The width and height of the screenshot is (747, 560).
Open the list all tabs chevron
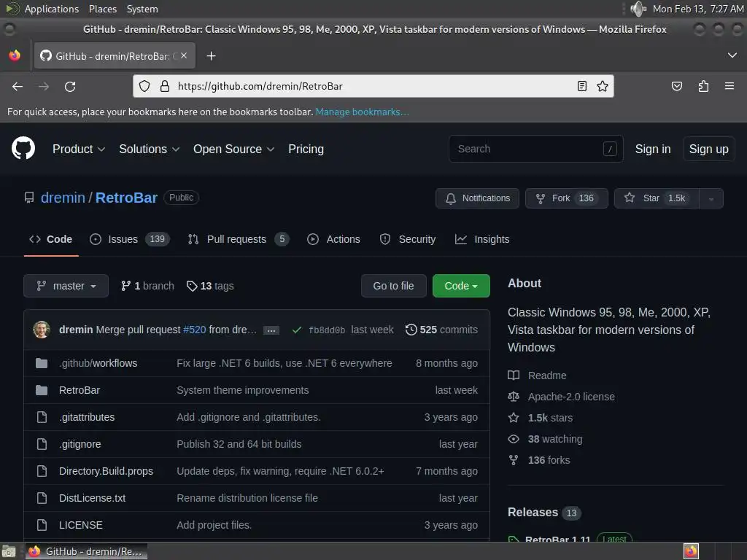coord(732,55)
